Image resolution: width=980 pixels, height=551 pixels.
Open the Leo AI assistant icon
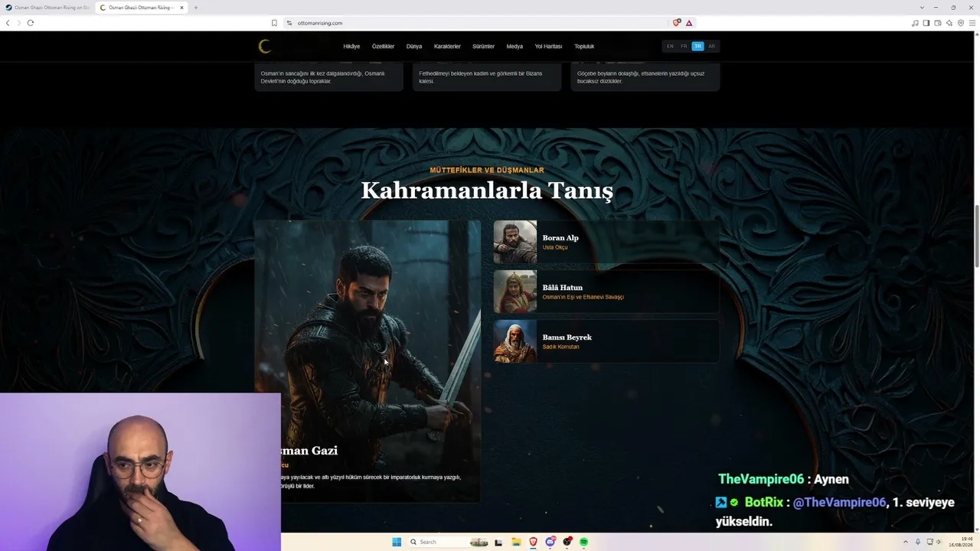click(949, 23)
